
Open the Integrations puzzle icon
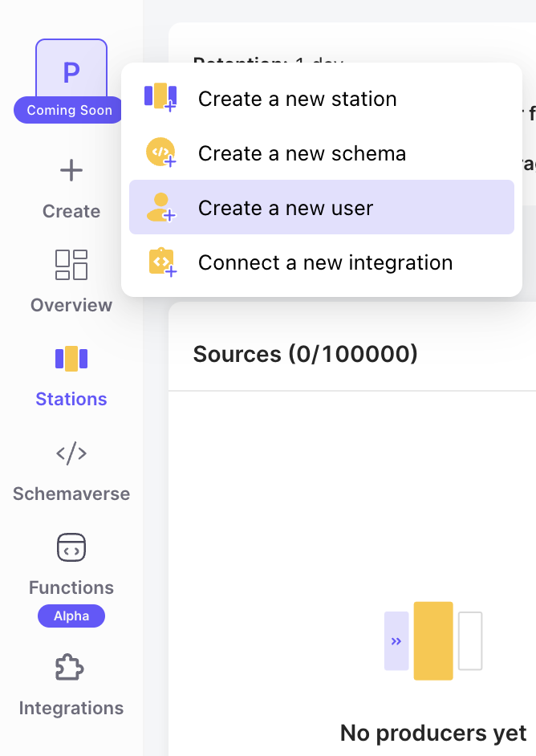(70, 667)
